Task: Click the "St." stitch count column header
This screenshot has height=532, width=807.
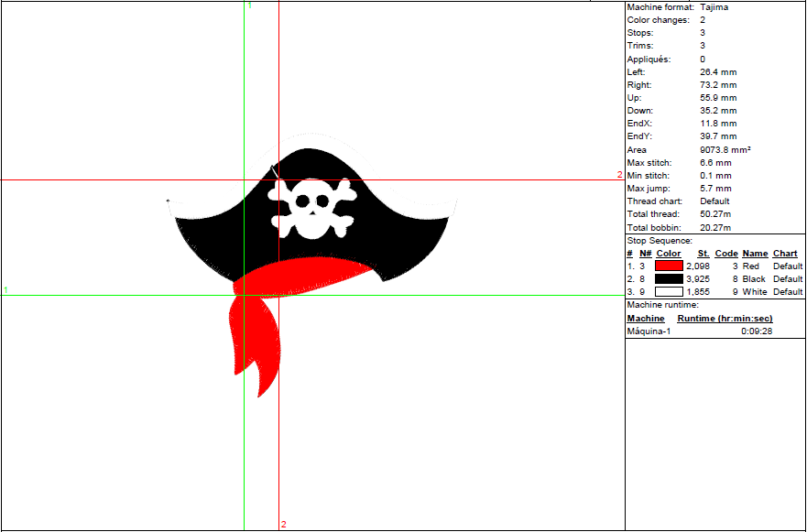Action: point(703,254)
